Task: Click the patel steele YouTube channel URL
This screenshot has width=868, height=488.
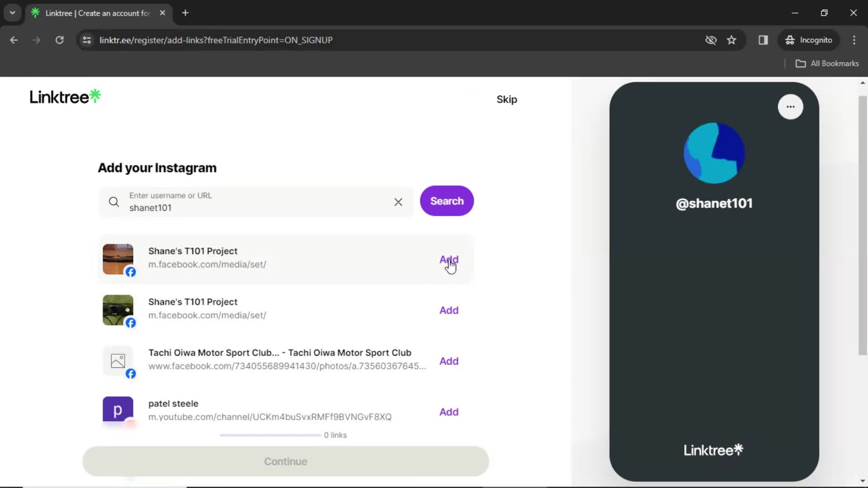Action: point(270,417)
